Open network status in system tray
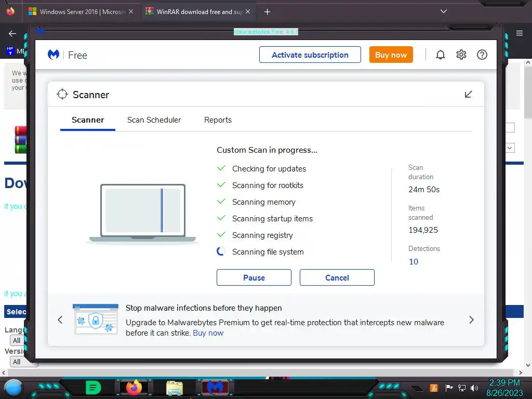532x399 pixels. point(462,388)
